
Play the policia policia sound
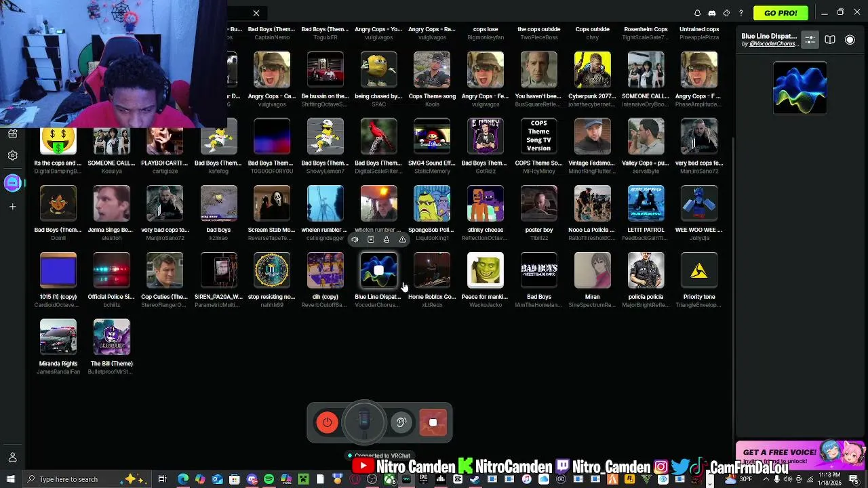(x=646, y=270)
